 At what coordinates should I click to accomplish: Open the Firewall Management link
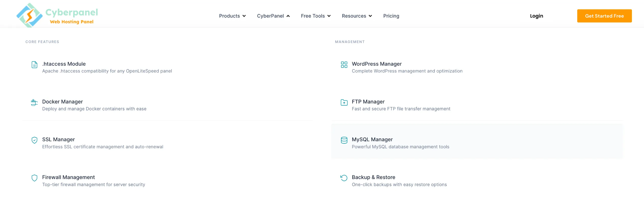tap(68, 177)
